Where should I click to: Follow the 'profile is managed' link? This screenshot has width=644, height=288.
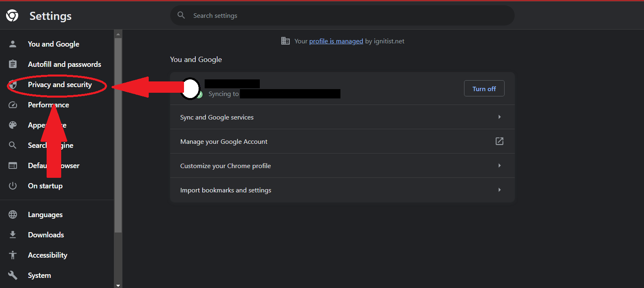coord(336,41)
